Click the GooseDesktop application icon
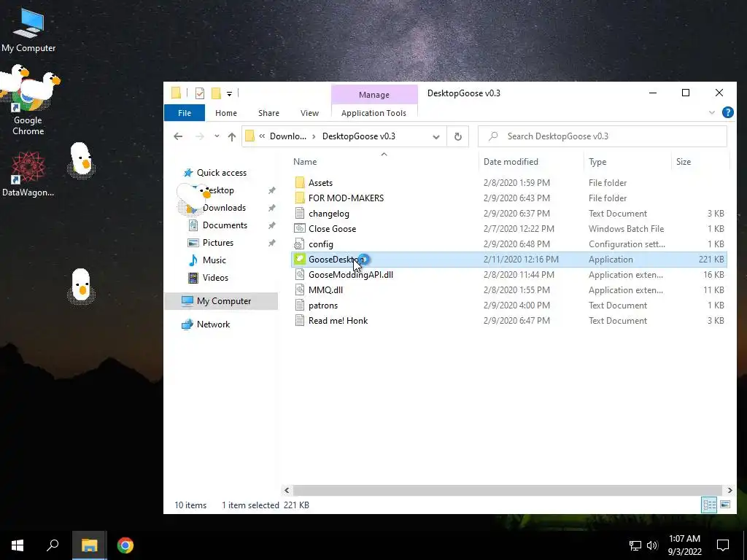 point(300,260)
